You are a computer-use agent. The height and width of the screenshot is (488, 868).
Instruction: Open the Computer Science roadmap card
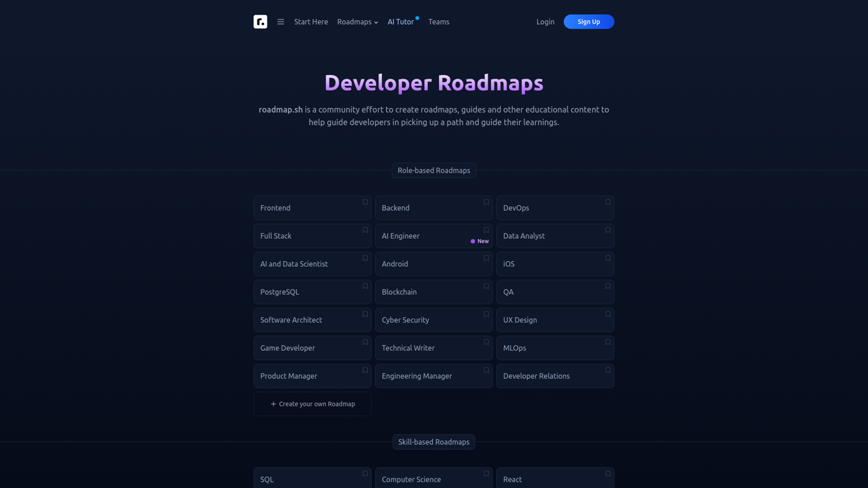(x=434, y=478)
